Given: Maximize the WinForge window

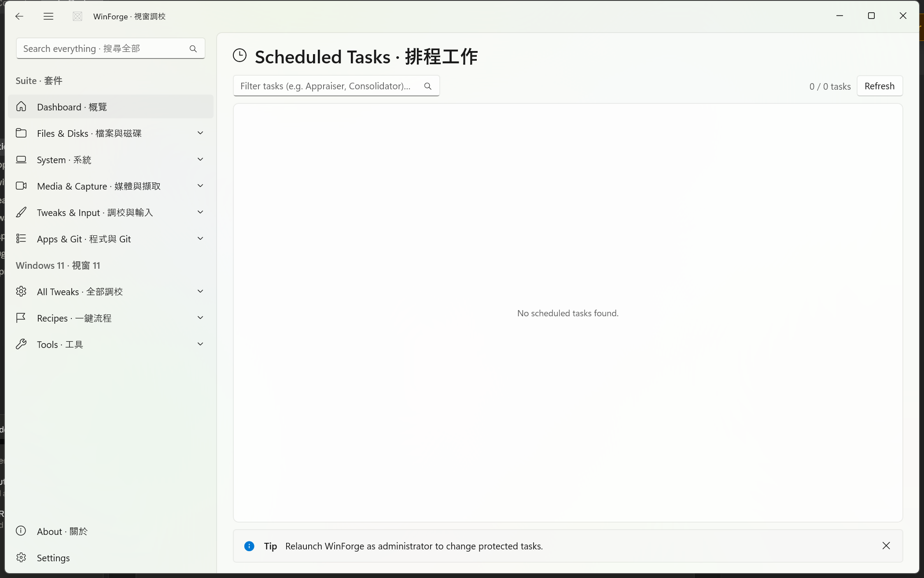Looking at the screenshot, I should click(x=871, y=16).
